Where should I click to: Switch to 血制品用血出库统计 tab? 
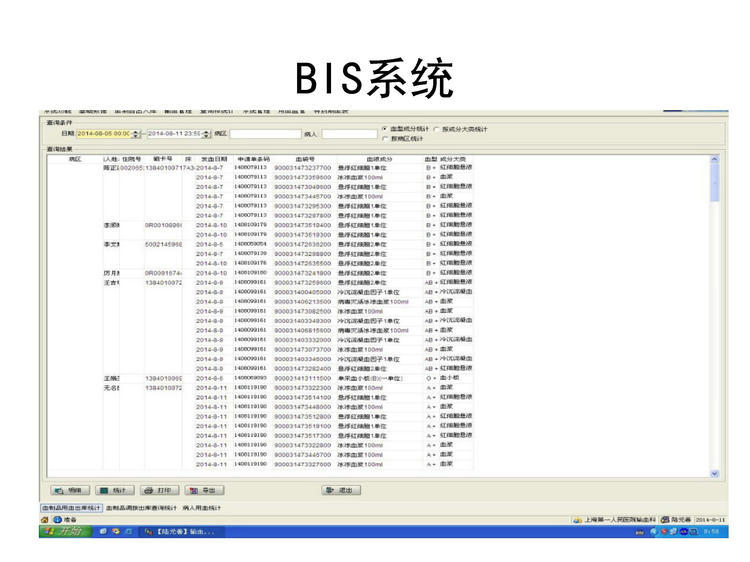coord(71,507)
